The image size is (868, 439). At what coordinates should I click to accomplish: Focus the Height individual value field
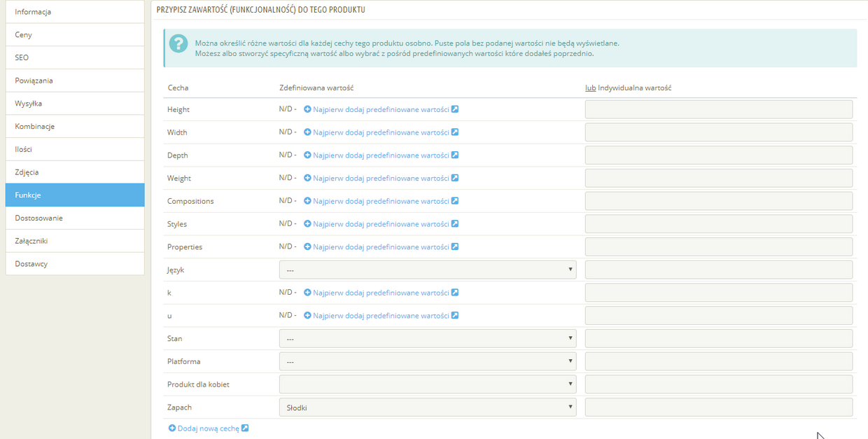719,109
